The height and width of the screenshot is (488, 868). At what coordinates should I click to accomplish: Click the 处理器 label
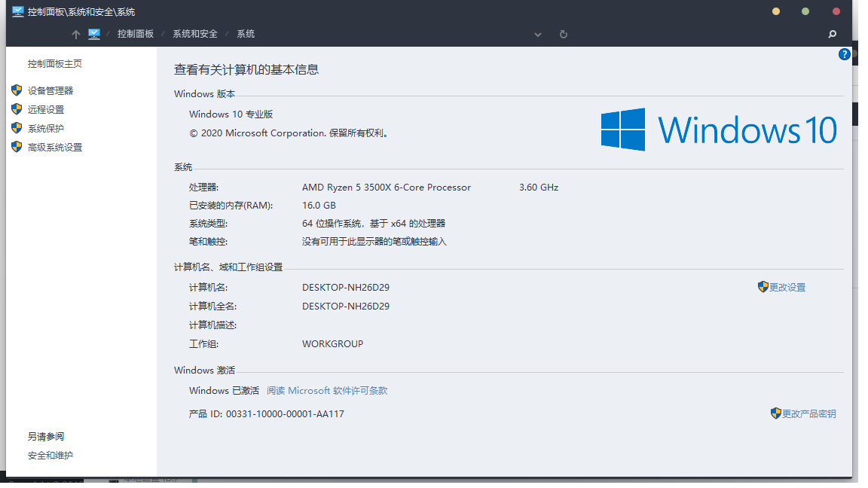203,187
